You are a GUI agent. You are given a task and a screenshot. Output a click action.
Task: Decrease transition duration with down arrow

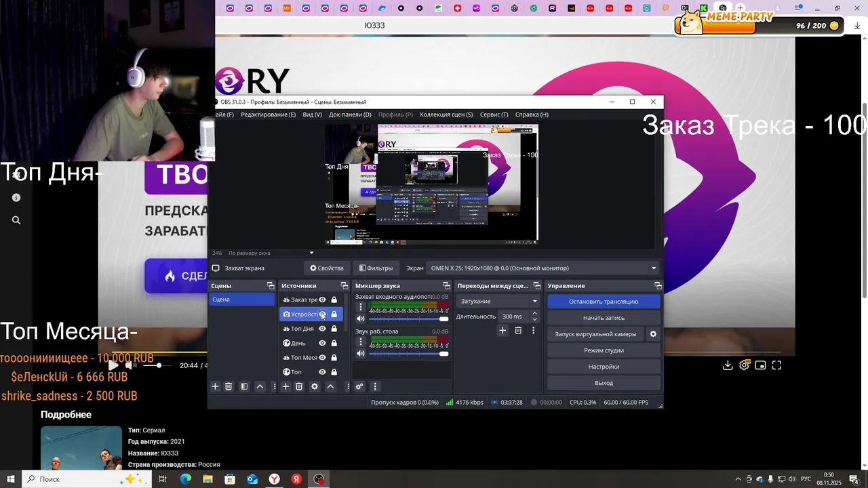(534, 320)
